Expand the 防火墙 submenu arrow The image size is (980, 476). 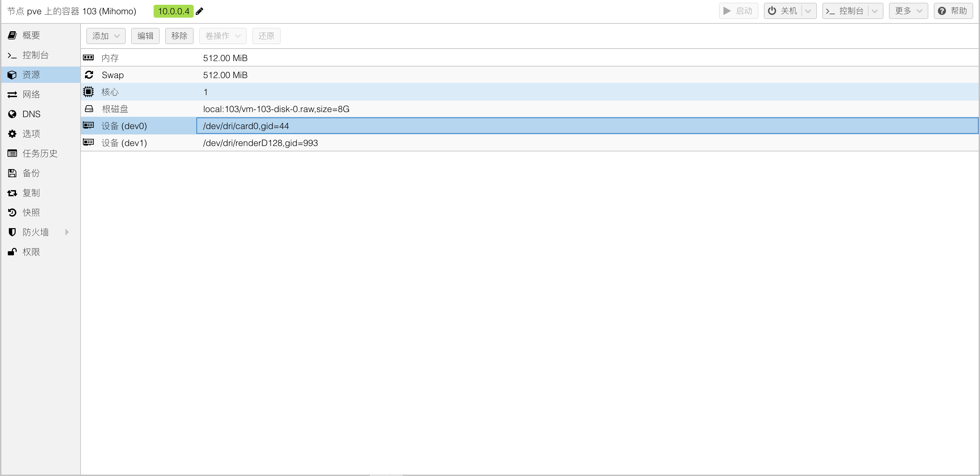coord(67,232)
